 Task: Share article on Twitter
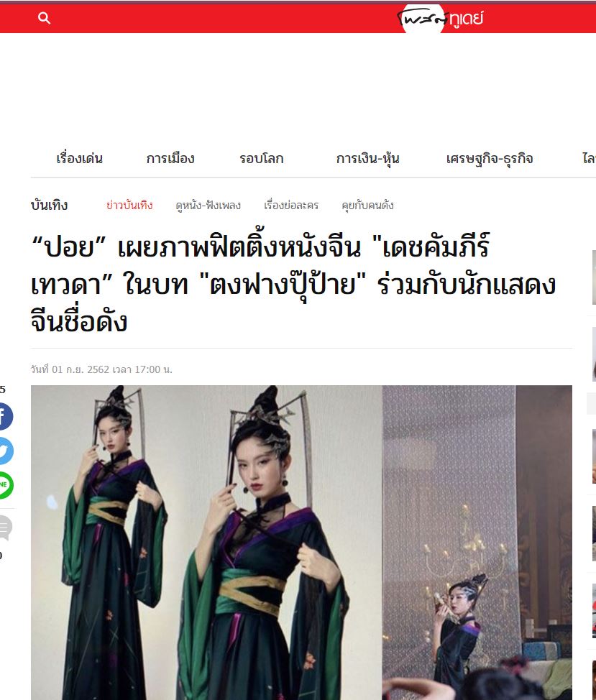tap(5, 451)
